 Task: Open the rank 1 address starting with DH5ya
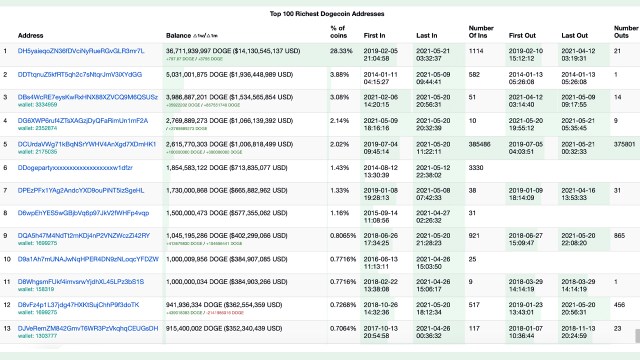pyautogui.click(x=81, y=51)
